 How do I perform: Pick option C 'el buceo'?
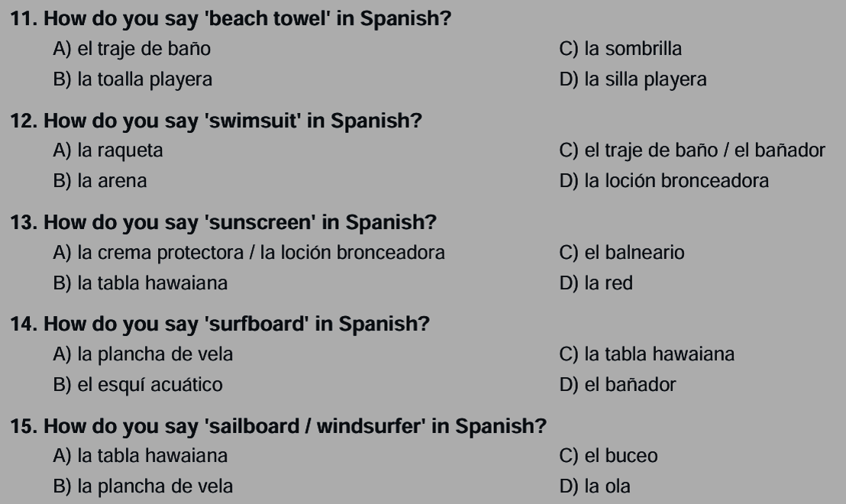(608, 456)
